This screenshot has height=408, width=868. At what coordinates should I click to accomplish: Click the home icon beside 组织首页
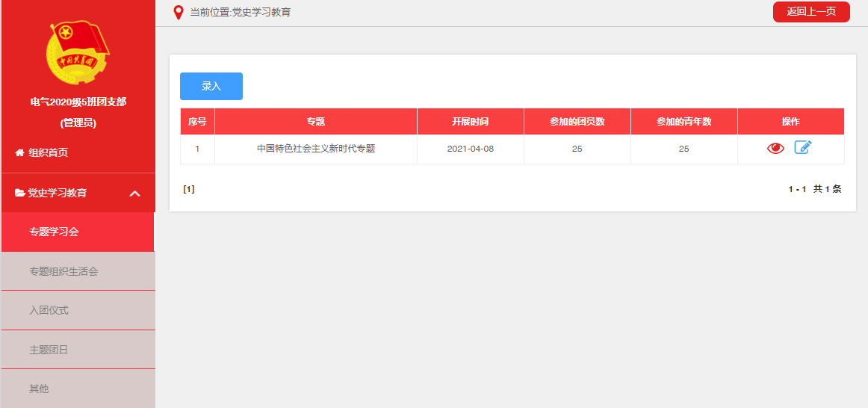19,152
